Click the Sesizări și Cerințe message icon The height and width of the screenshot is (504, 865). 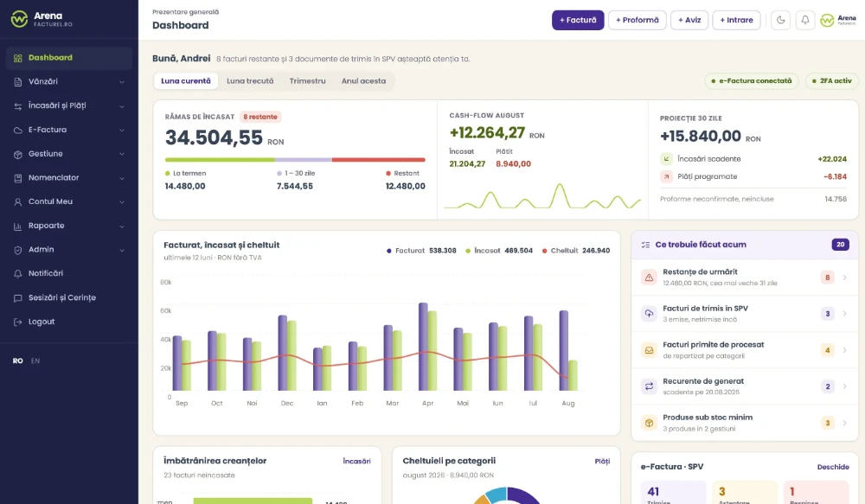(x=17, y=297)
